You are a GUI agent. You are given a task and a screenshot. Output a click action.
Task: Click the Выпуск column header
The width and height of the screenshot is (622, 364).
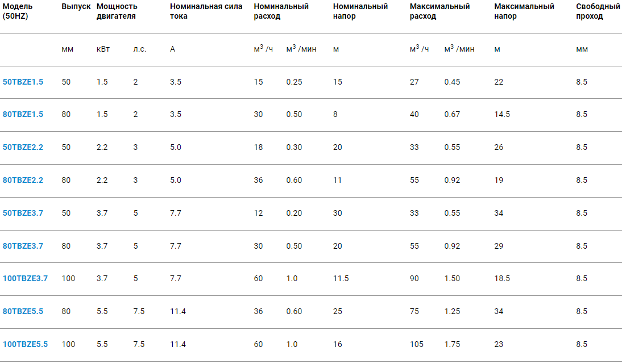coord(76,7)
